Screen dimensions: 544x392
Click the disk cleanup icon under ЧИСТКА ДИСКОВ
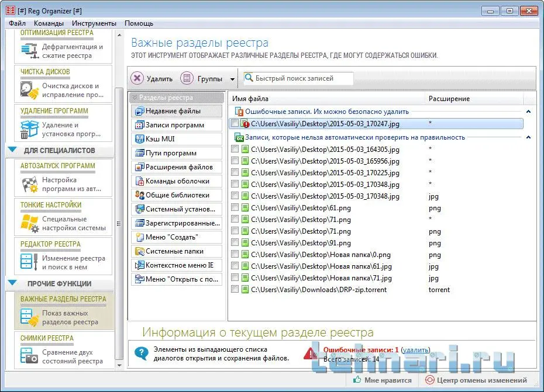pyautogui.click(x=29, y=90)
